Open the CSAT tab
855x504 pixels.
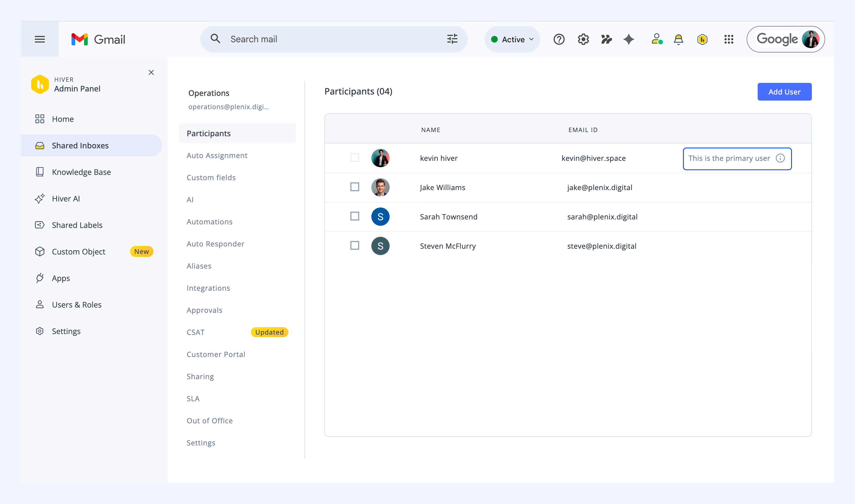coord(195,332)
